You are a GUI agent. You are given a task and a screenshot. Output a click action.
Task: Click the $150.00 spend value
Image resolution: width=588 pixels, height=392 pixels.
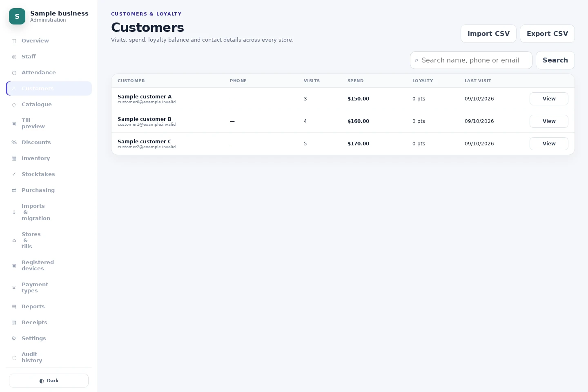tap(358, 99)
